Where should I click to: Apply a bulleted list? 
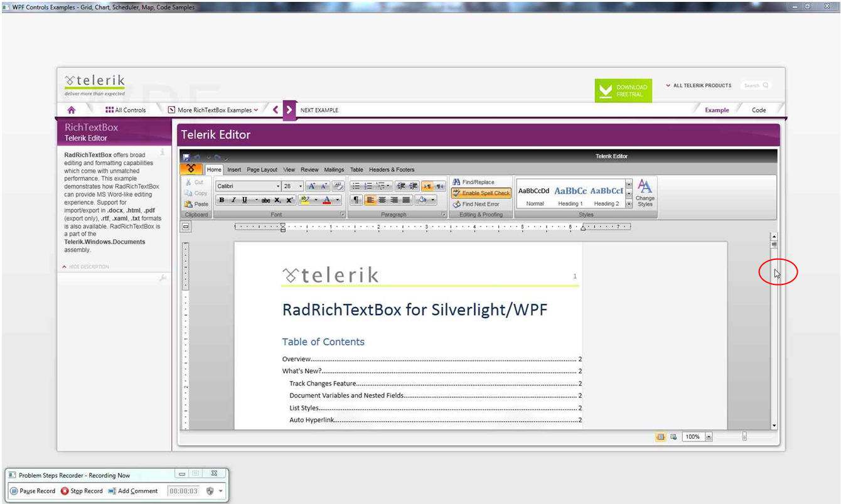coord(356,186)
